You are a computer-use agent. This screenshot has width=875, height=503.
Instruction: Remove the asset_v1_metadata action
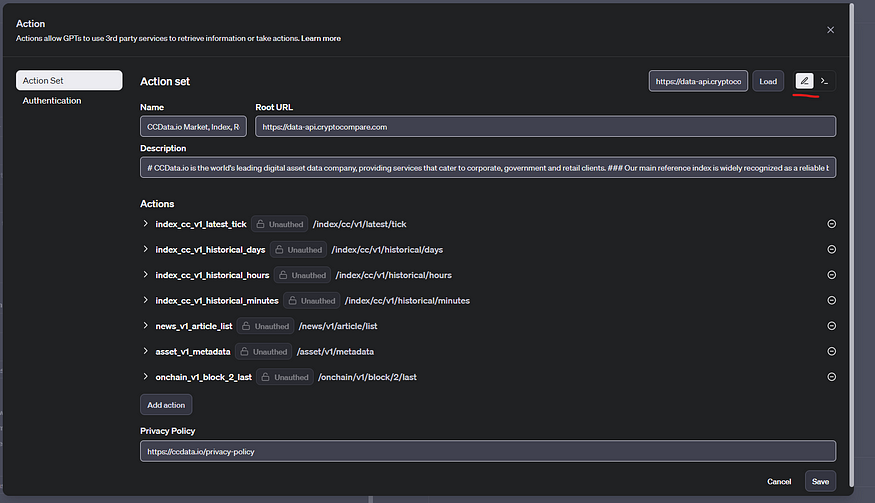pyautogui.click(x=831, y=351)
